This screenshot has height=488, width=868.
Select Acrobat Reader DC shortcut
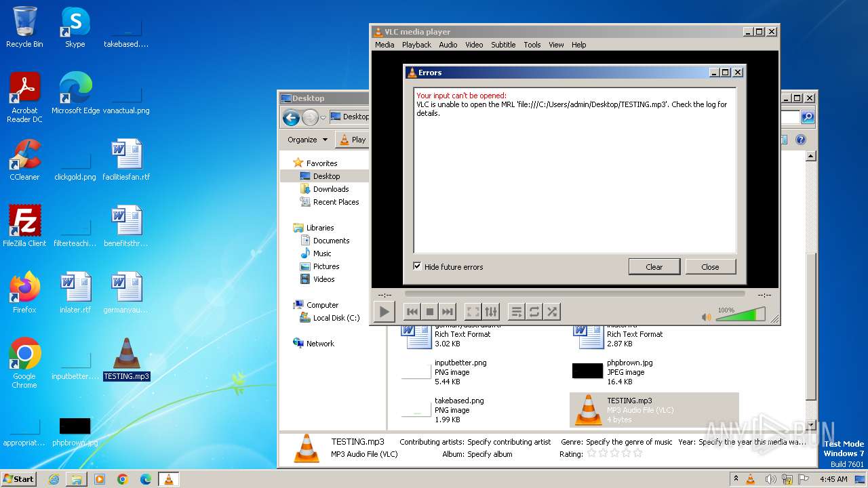(24, 98)
